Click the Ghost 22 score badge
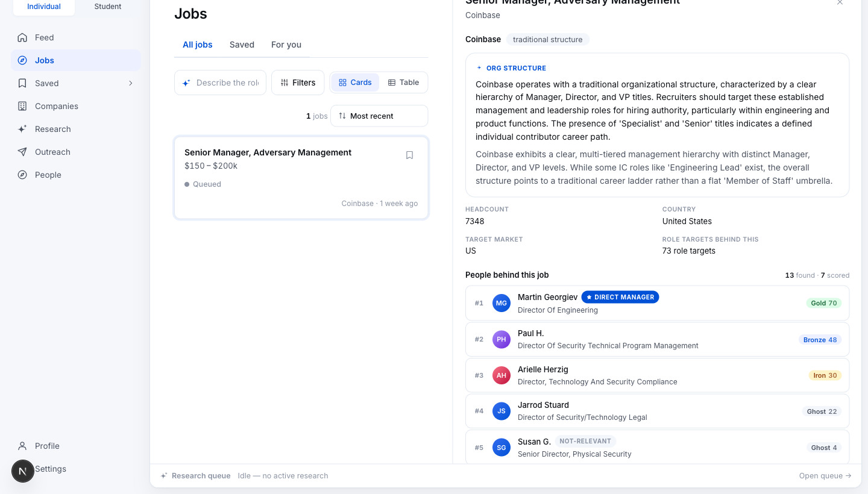 [822, 411]
